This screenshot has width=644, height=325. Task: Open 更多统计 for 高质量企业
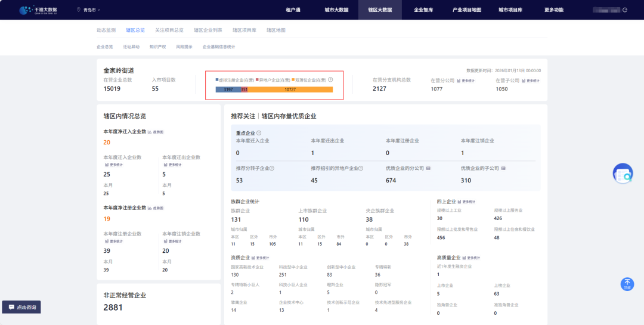[x=471, y=258]
